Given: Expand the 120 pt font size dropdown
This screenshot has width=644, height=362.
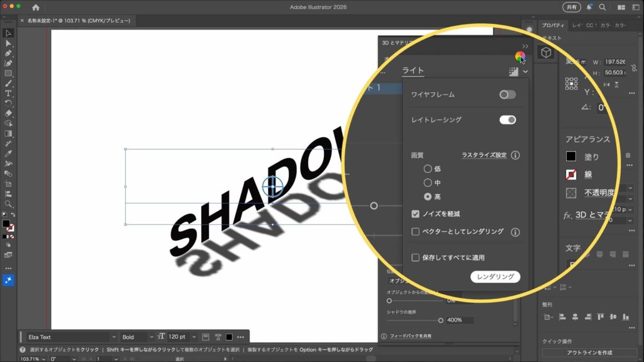Looking at the screenshot, I should 194,337.
